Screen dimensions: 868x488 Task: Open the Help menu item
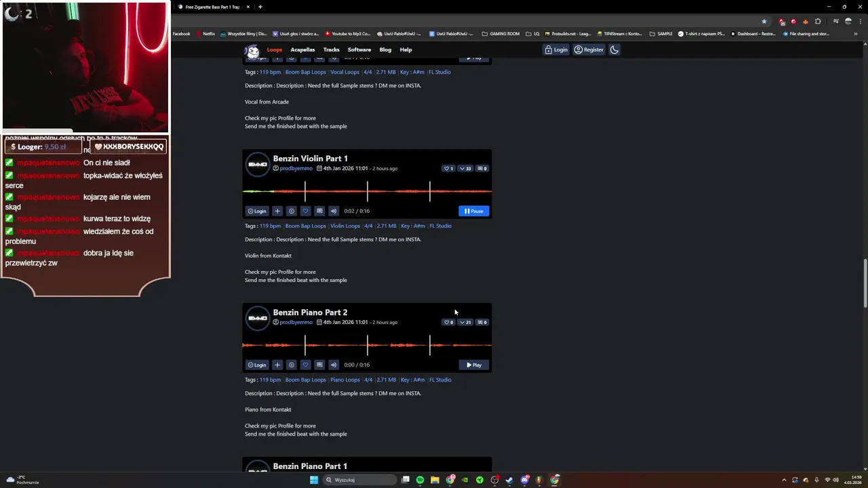click(x=406, y=49)
